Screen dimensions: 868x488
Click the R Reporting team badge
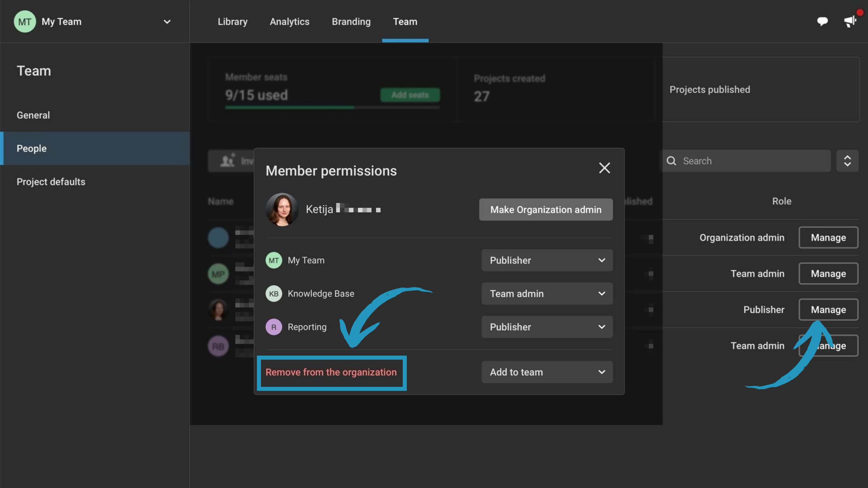click(x=274, y=327)
